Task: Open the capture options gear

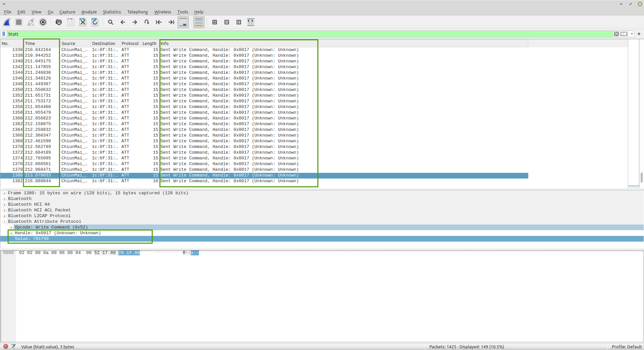Action: coord(43,22)
